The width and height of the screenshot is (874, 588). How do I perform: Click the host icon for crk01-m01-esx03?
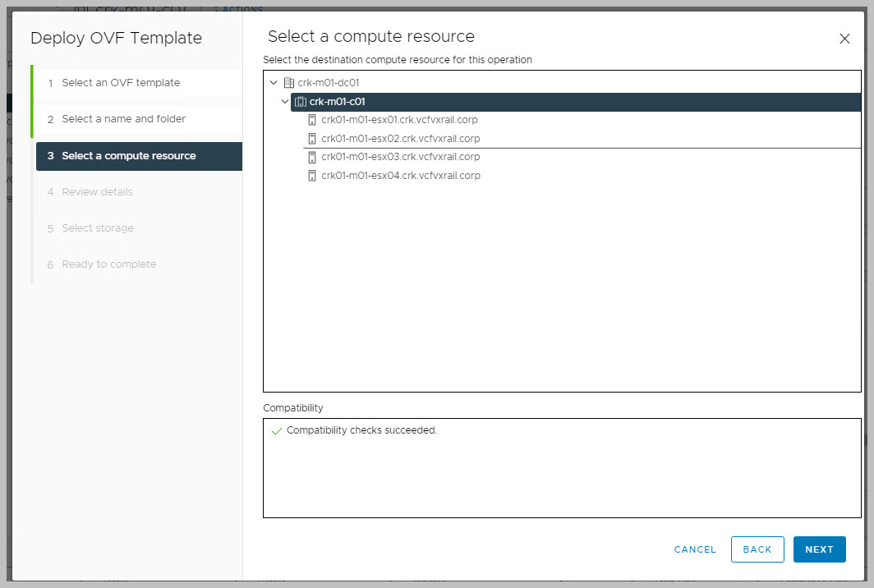[x=312, y=157]
